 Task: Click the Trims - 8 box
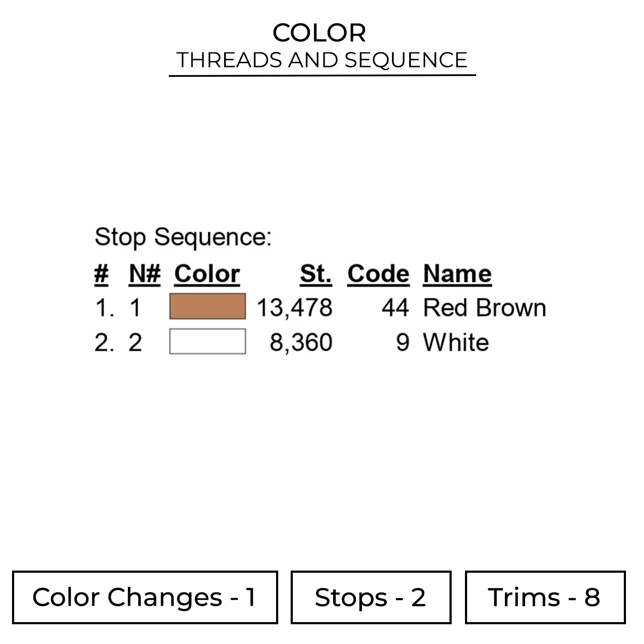[x=545, y=597]
